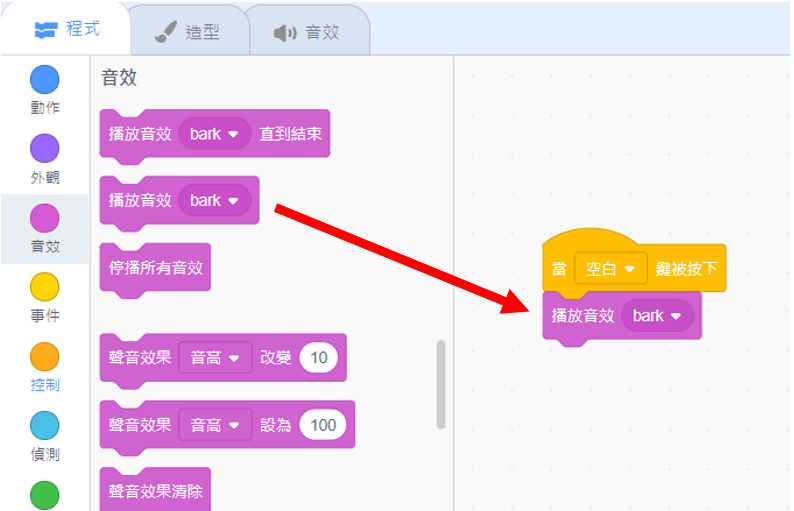The width and height of the screenshot is (794, 511).
Task: Click the 當 空白 鍵被按下 hat block
Action: pyautogui.click(x=634, y=262)
